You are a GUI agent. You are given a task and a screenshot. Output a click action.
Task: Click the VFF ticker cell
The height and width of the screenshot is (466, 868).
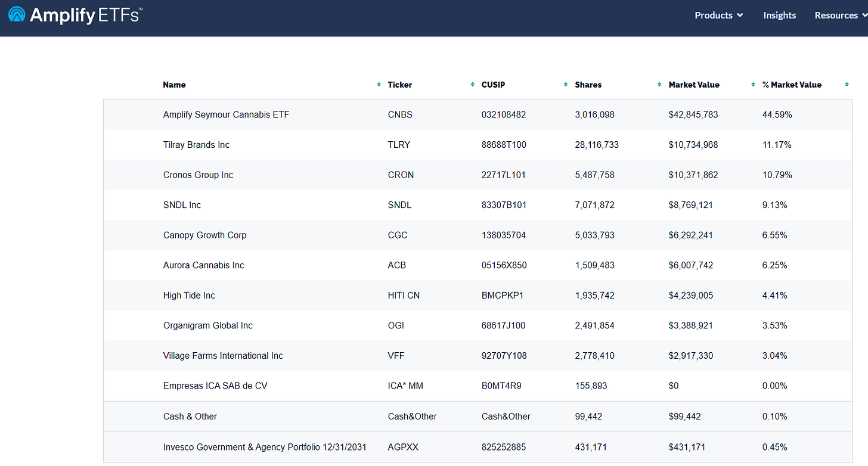[396, 356]
